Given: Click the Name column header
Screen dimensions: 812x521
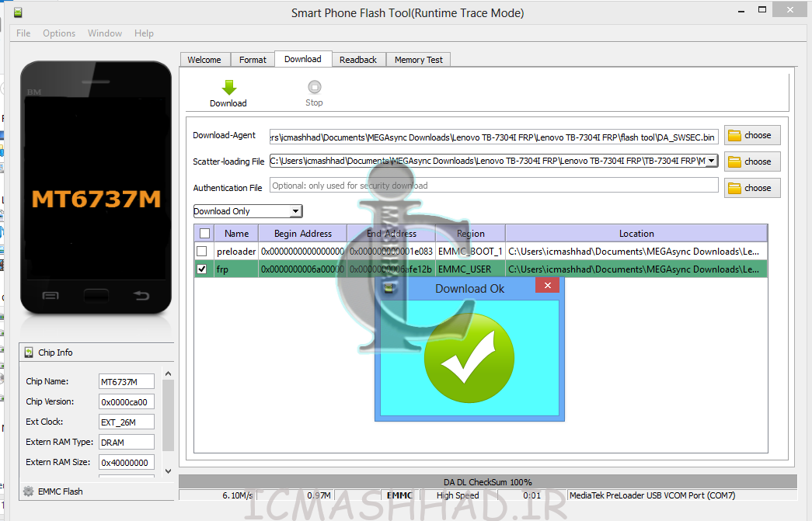Looking at the screenshot, I should pos(237,234).
